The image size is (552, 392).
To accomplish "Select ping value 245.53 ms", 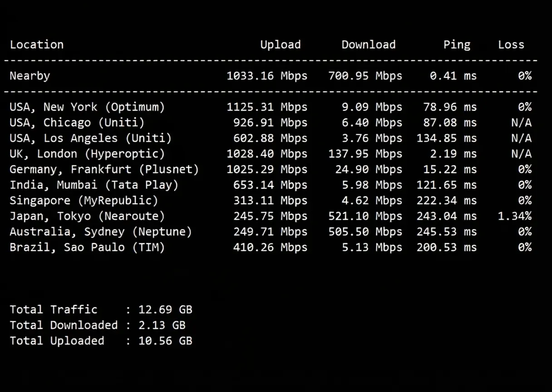I will pos(447,231).
